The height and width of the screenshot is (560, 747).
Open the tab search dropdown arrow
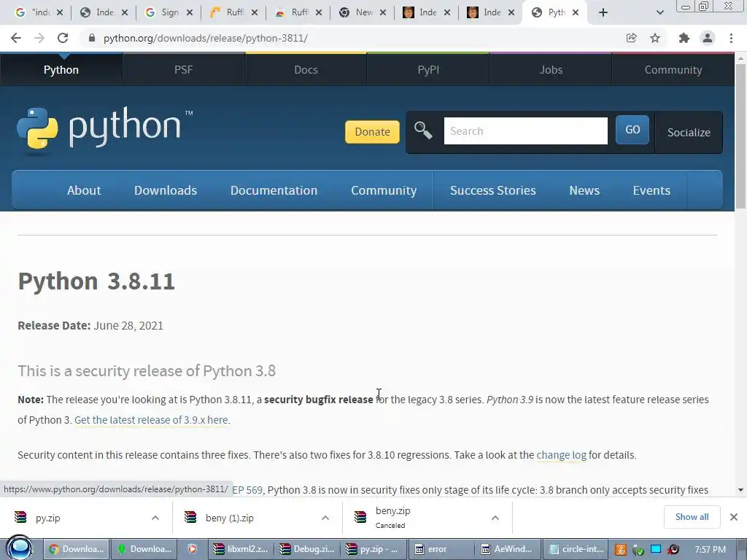659,12
